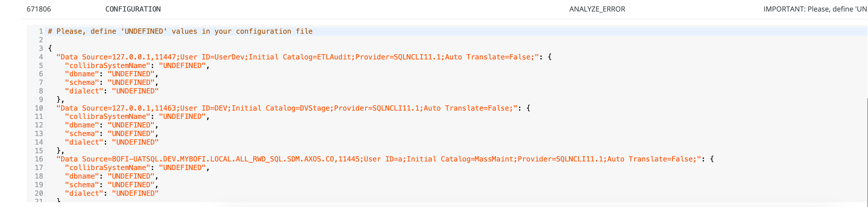Select the CONFIGURATION cell in the row
This screenshot has width=868, height=207.
click(x=133, y=9)
